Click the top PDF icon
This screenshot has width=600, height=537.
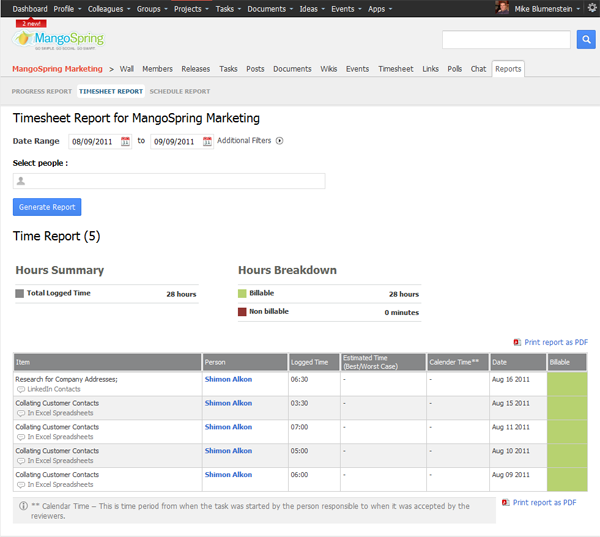pyautogui.click(x=517, y=342)
